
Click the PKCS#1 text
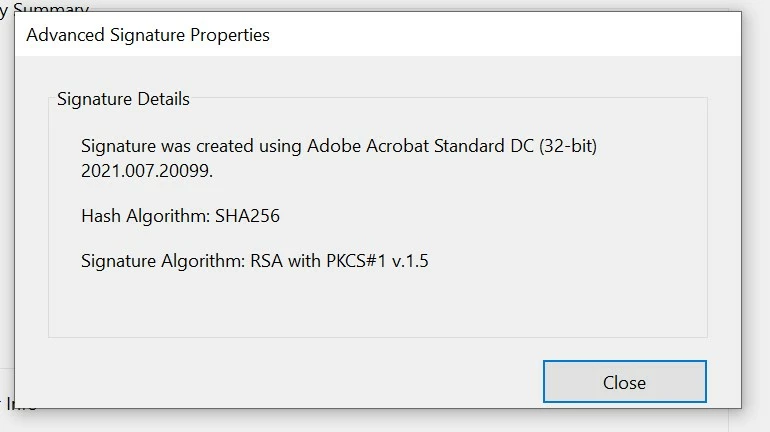[357, 261]
